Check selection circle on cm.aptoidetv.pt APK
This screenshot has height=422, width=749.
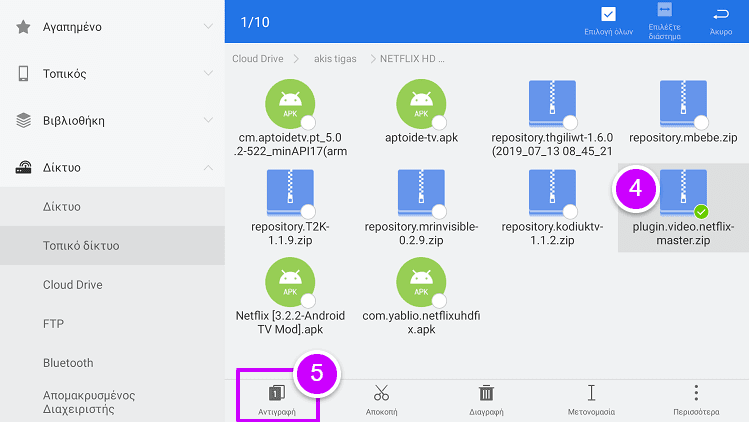[308, 122]
